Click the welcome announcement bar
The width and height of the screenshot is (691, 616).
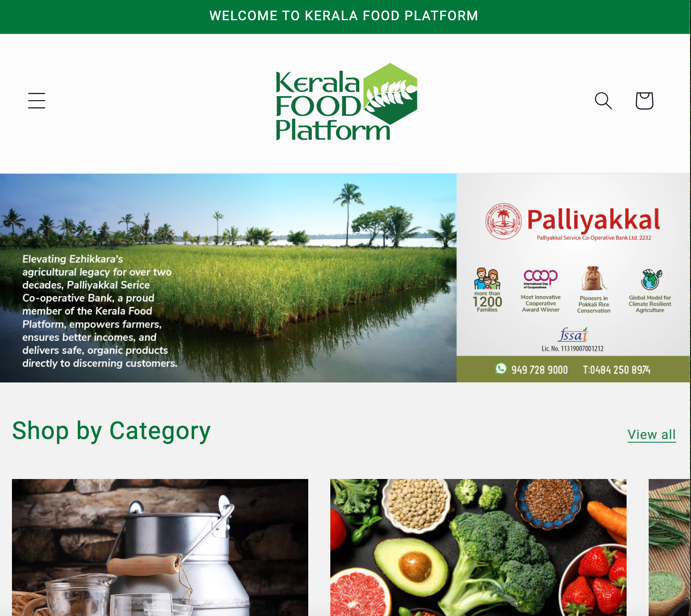(x=345, y=17)
